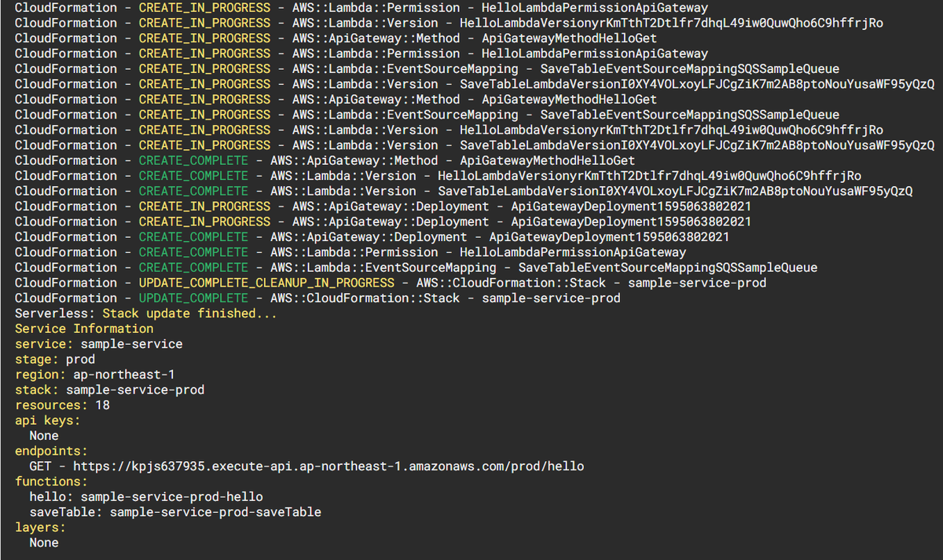Select HelloLambdaPermissionApiGateway in the CREATE_COMPLETE row
The height and width of the screenshot is (560, 943).
coord(573,252)
